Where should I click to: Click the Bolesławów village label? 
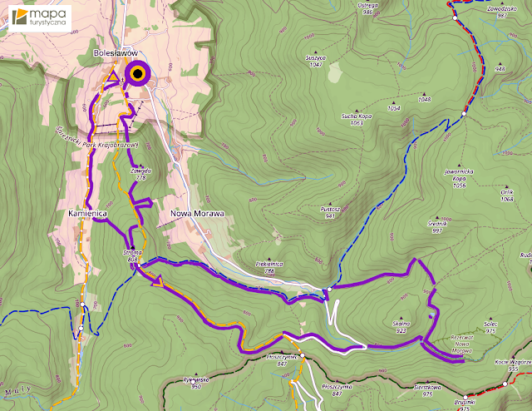point(116,53)
